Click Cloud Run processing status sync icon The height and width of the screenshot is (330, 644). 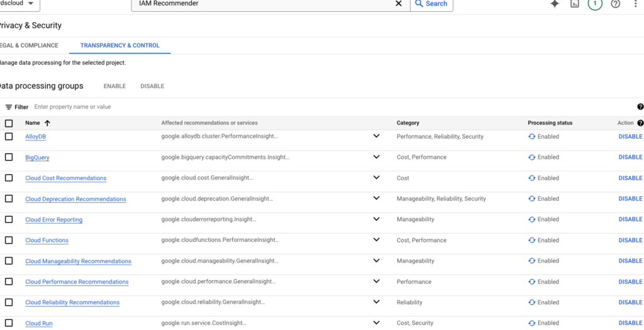coord(532,323)
